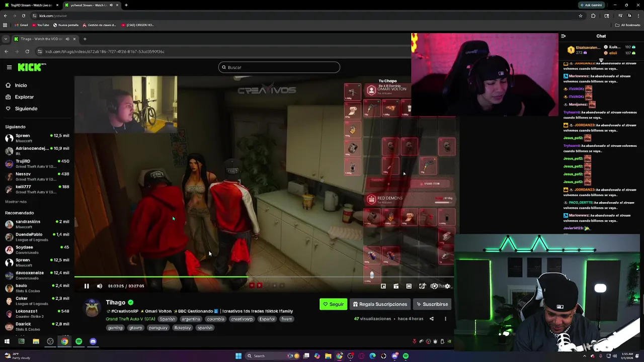Mute the Tihago tab audio icon
This screenshot has height=362, width=644.
pos(67,39)
